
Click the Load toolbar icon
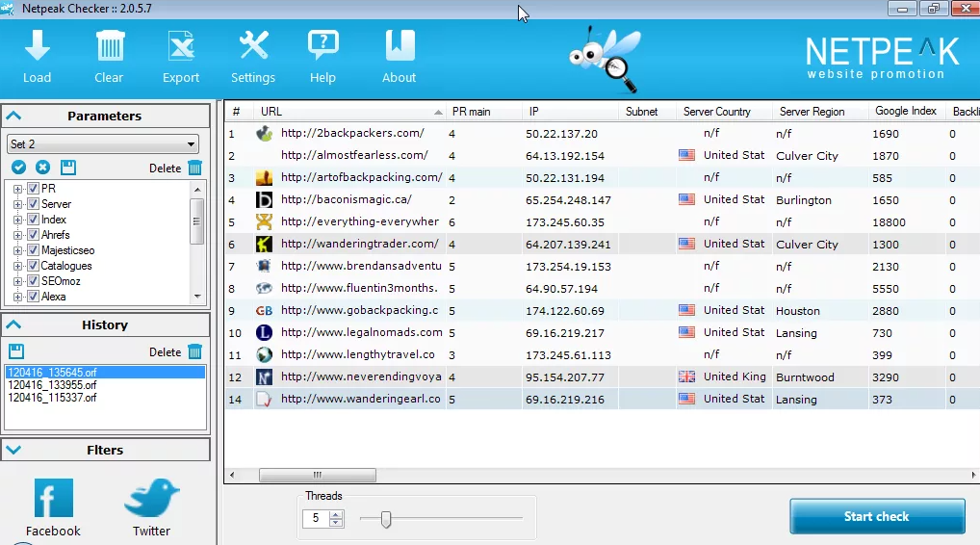38,45
